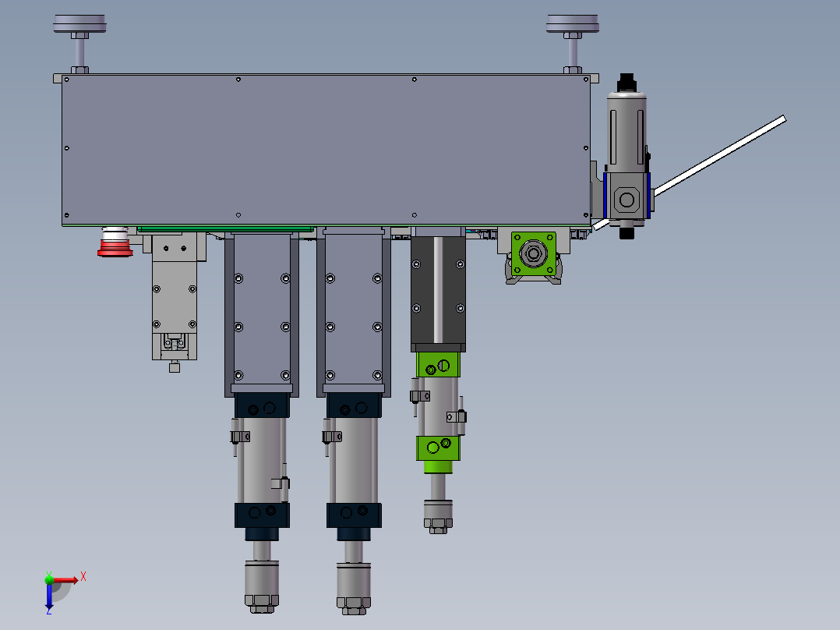Click the green Y axis origin ball
The width and height of the screenshot is (840, 630).
tap(49, 579)
